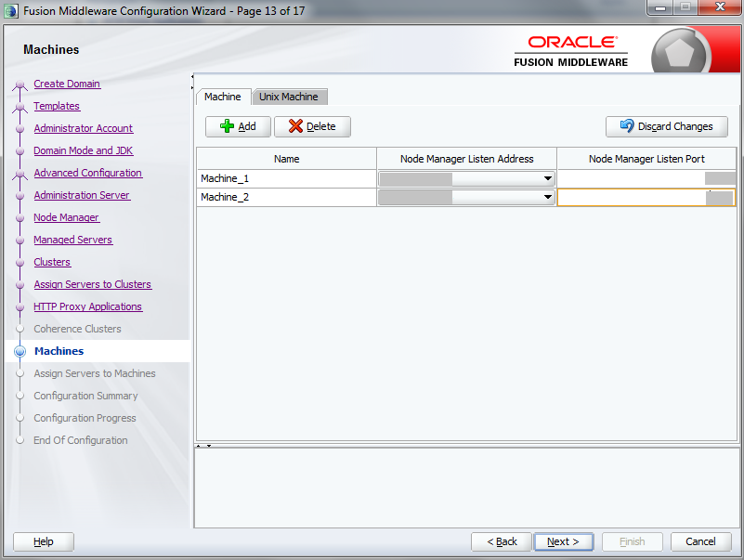Navigate to the Templates step link
The width and height of the screenshot is (744, 560).
point(56,106)
